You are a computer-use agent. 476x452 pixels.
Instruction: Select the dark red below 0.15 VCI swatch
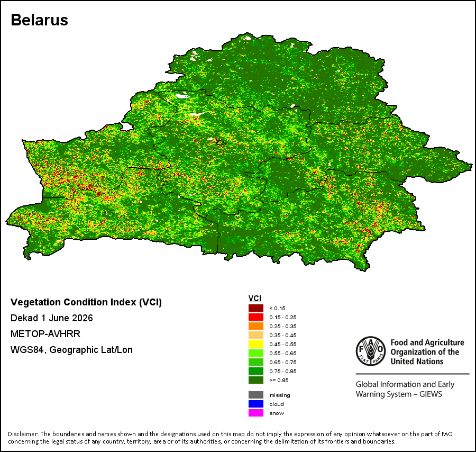(256, 308)
